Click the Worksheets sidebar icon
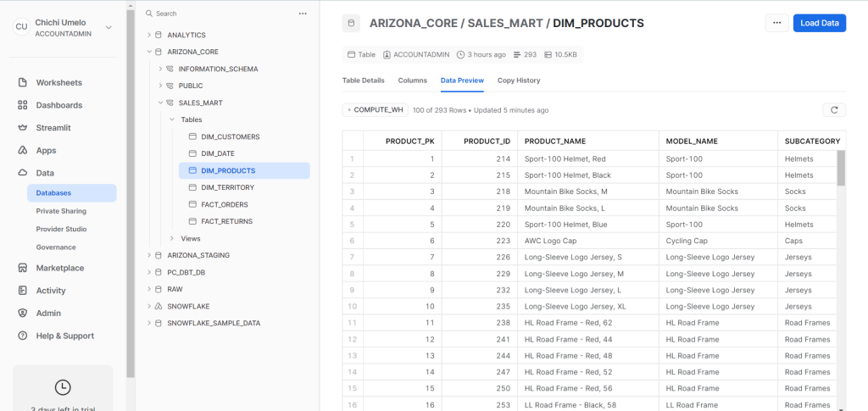868x411 pixels. 23,83
